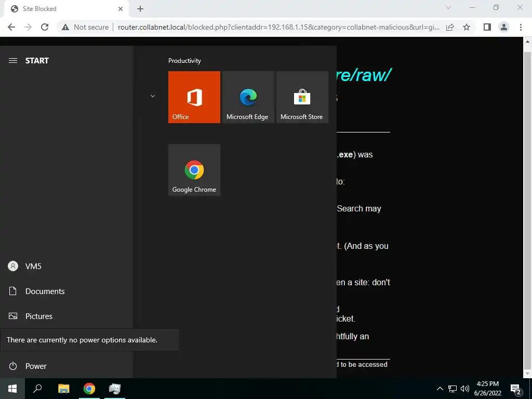
Task: Show hidden system tray icons
Action: [x=440, y=389]
